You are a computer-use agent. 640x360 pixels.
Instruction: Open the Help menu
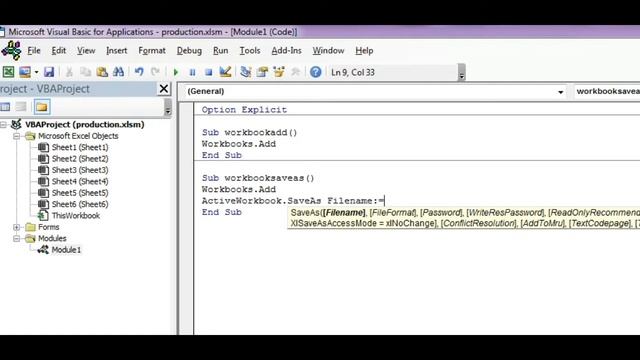(x=364, y=51)
